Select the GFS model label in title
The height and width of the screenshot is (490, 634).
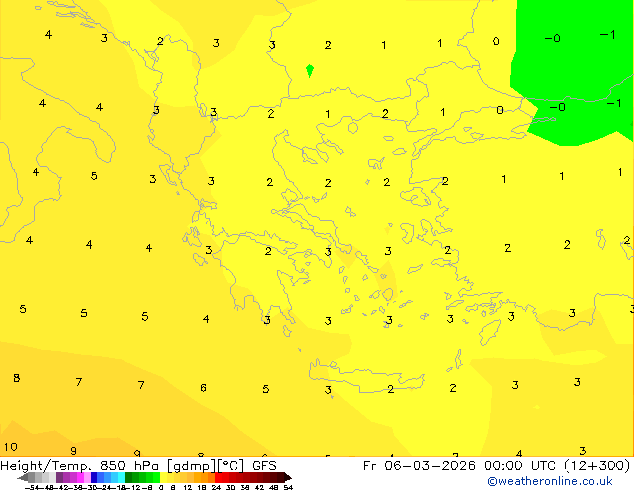point(264,465)
